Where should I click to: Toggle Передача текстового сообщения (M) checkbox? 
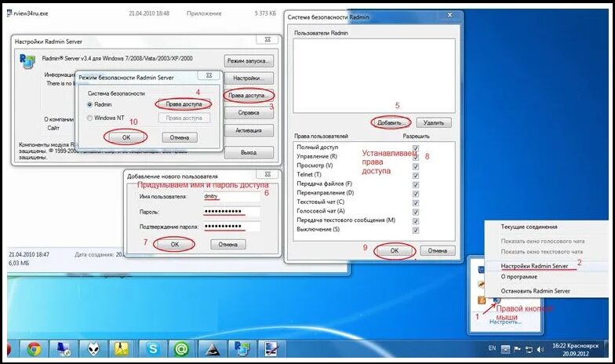416,221
